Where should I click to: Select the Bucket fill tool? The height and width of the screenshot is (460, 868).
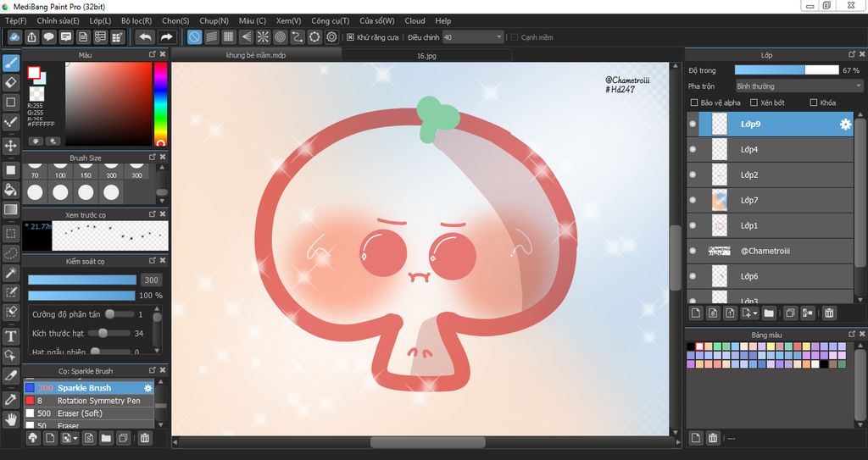10,190
